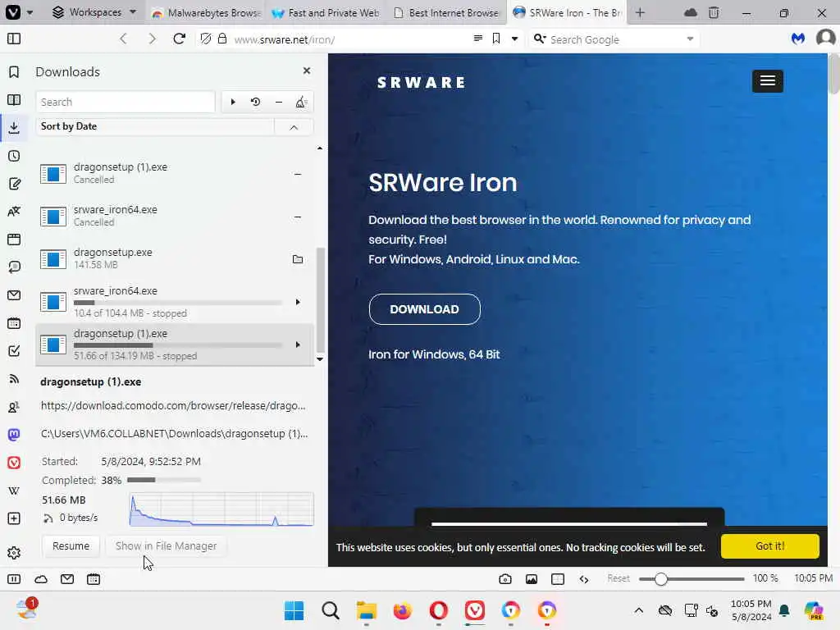840x630 pixels.
Task: Open the Calendar panel in the sidebar
Action: tap(14, 323)
